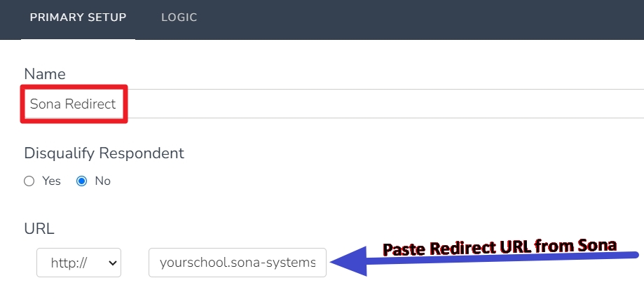
Task: Click the red highlight box border
Action: [x=74, y=87]
